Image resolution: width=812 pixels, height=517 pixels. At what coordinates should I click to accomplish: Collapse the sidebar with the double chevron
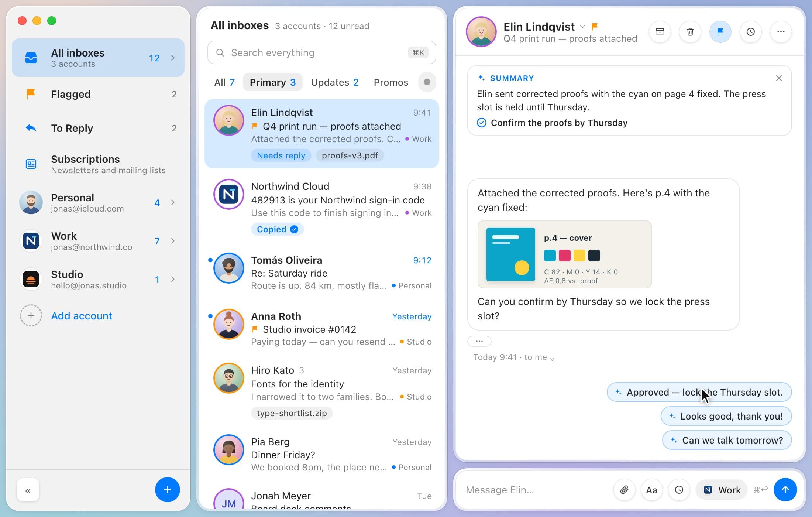(x=28, y=490)
